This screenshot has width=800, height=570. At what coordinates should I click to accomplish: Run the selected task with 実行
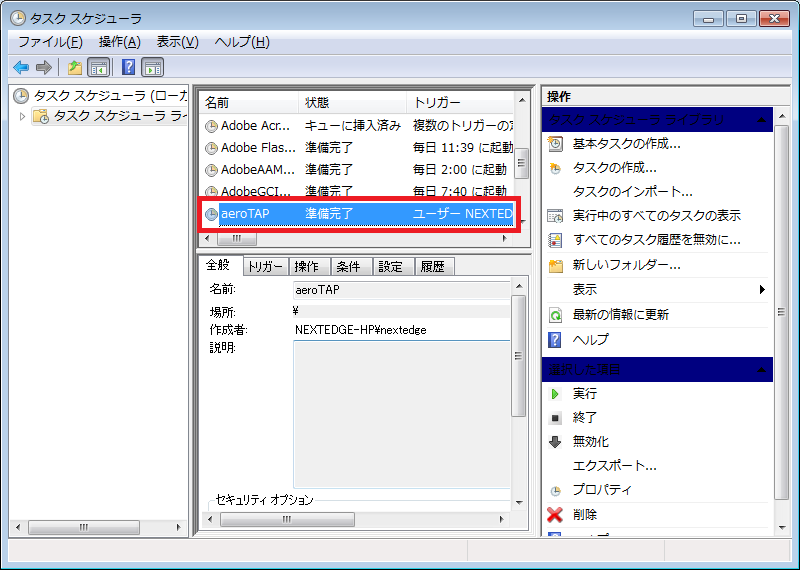[585, 393]
